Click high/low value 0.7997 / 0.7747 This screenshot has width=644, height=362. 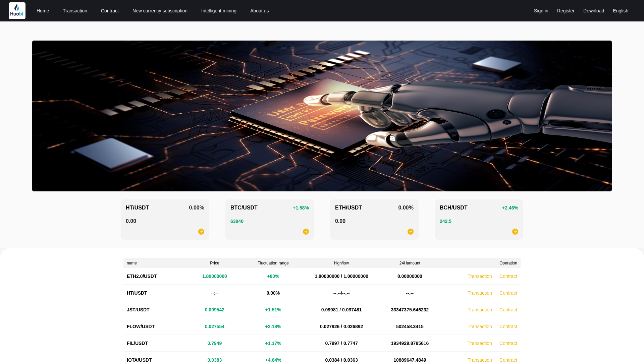(341, 343)
